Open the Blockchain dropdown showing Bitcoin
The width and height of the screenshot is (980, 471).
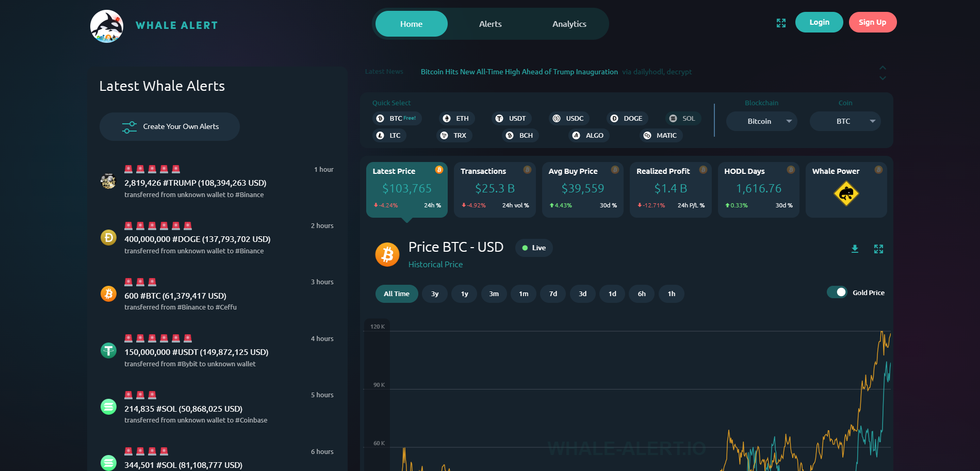point(761,121)
